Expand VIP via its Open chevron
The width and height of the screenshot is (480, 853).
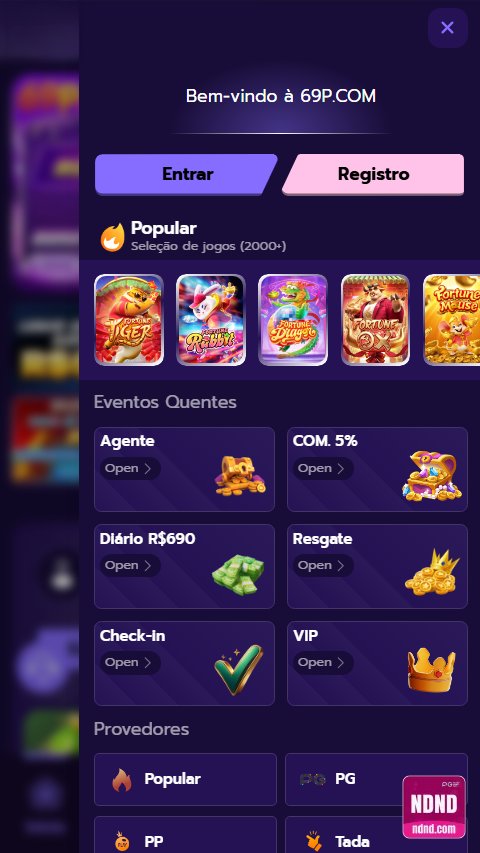pos(323,662)
